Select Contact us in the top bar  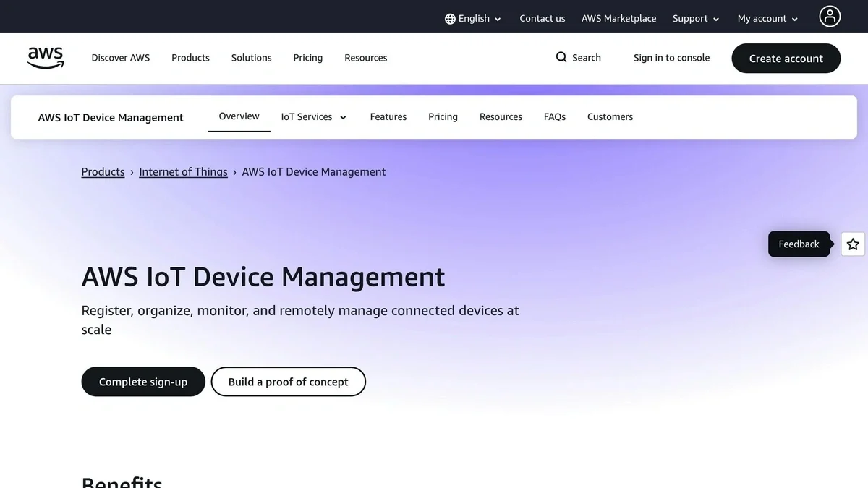(x=542, y=18)
